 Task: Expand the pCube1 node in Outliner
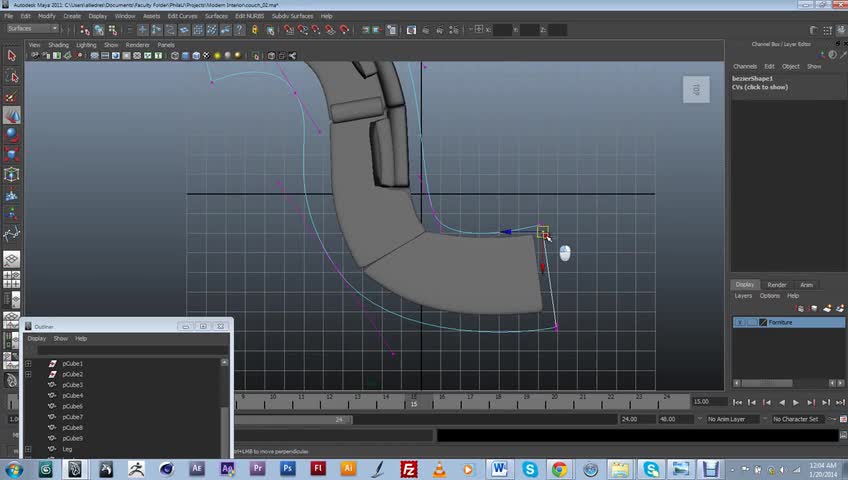(x=28, y=364)
